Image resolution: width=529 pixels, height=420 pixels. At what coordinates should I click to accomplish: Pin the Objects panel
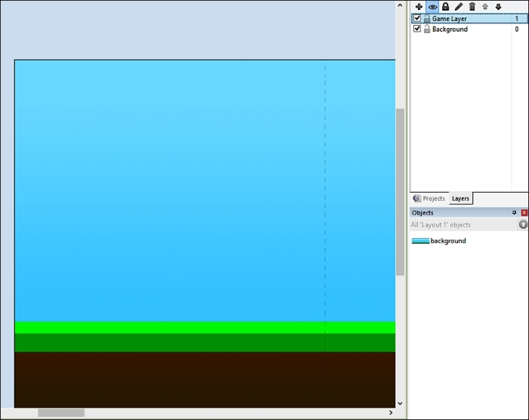pos(514,212)
